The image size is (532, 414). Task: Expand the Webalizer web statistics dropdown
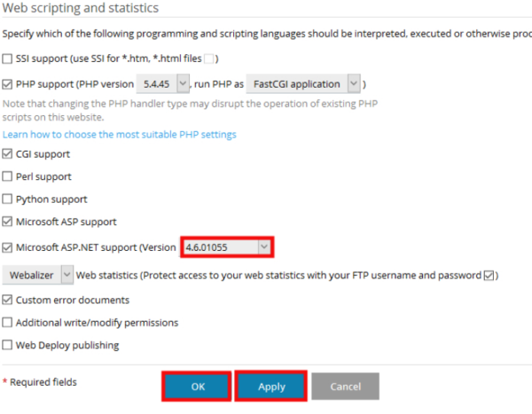(x=37, y=275)
